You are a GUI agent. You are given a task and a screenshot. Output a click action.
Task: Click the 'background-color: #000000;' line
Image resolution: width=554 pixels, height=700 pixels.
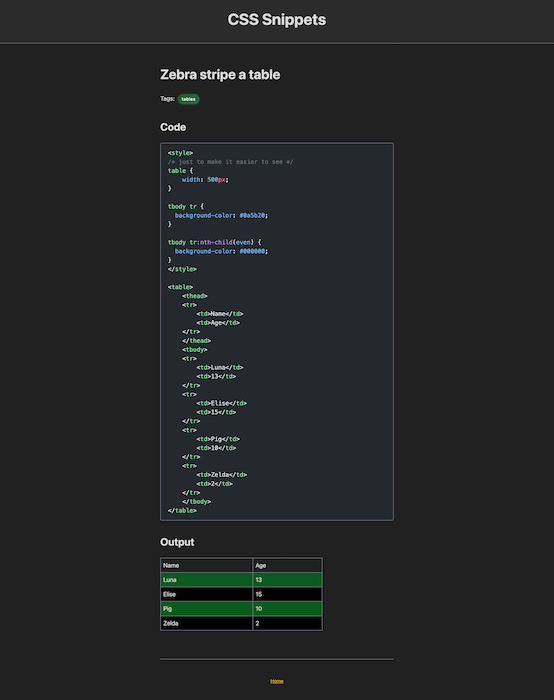[221, 251]
